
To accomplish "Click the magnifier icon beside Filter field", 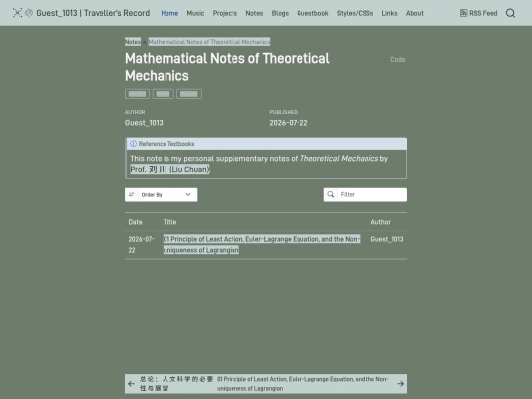I will (330, 194).
